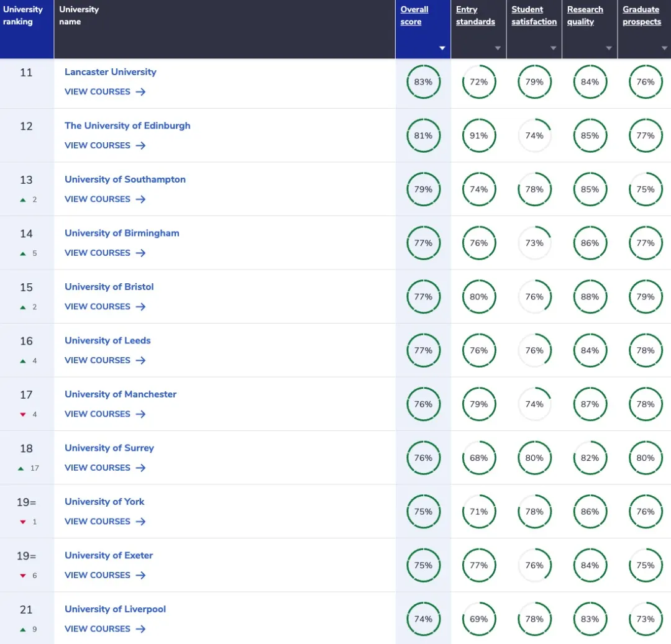Click green up-arrow rank change for Southampton
The width and height of the screenshot is (671, 644).
23,200
